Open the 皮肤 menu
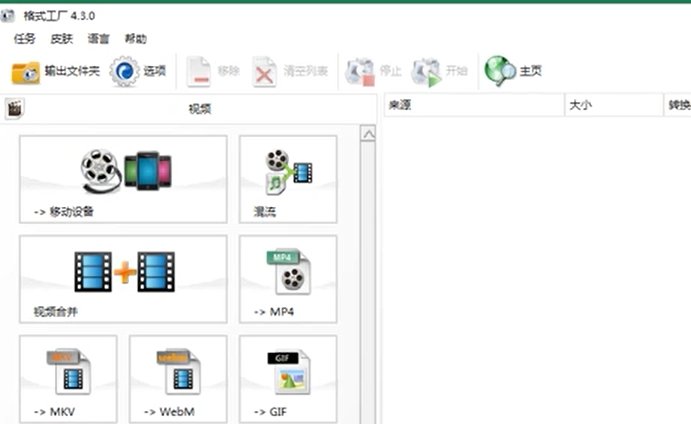The height and width of the screenshot is (424, 691). click(x=61, y=39)
